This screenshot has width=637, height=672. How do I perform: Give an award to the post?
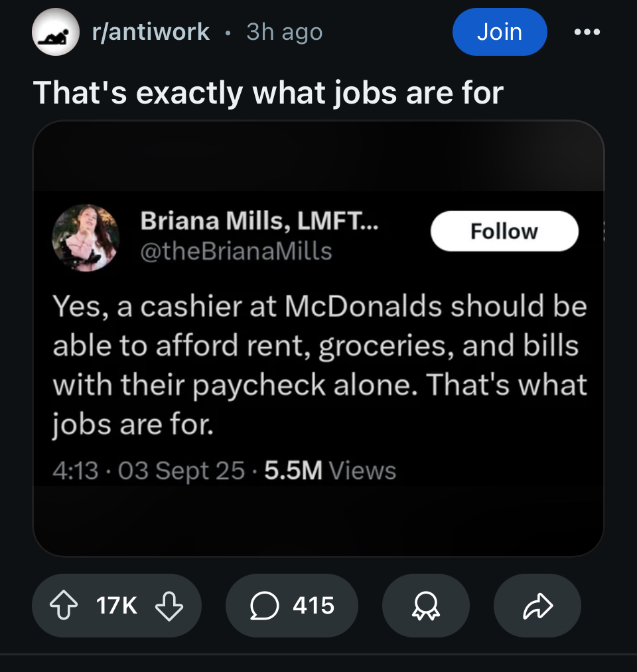click(425, 606)
